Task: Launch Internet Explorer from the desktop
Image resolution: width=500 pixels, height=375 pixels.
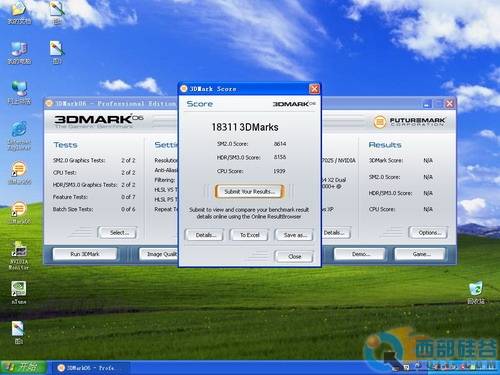Action: pos(19,136)
